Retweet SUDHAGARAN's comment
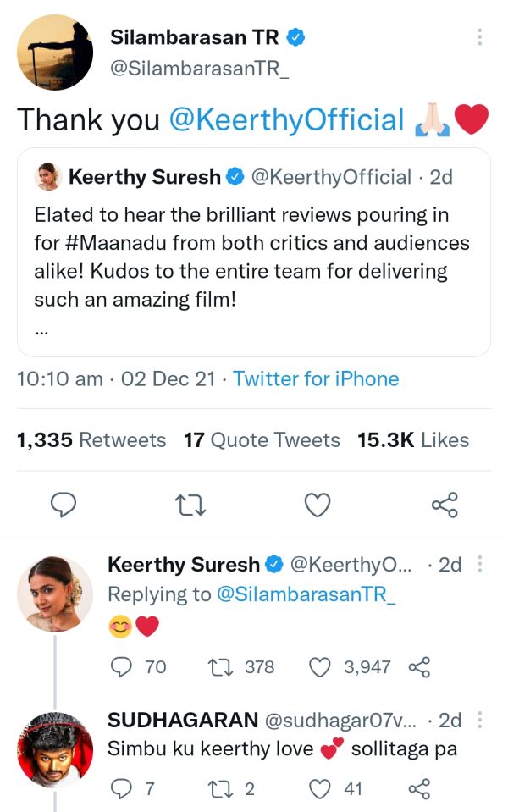The width and height of the screenshot is (508, 812). point(219,789)
